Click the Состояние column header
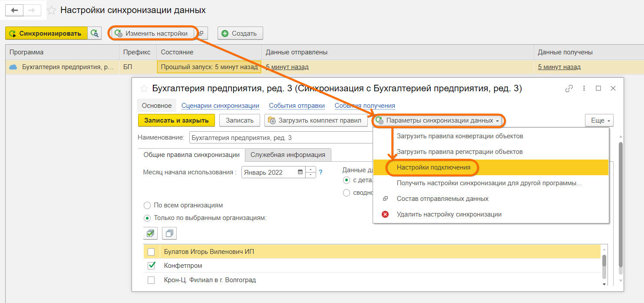Viewport: 644px width, 303px height. [209, 52]
